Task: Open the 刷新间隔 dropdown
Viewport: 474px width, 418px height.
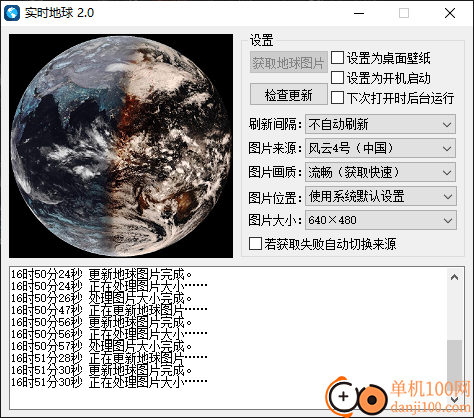Action: click(x=380, y=124)
